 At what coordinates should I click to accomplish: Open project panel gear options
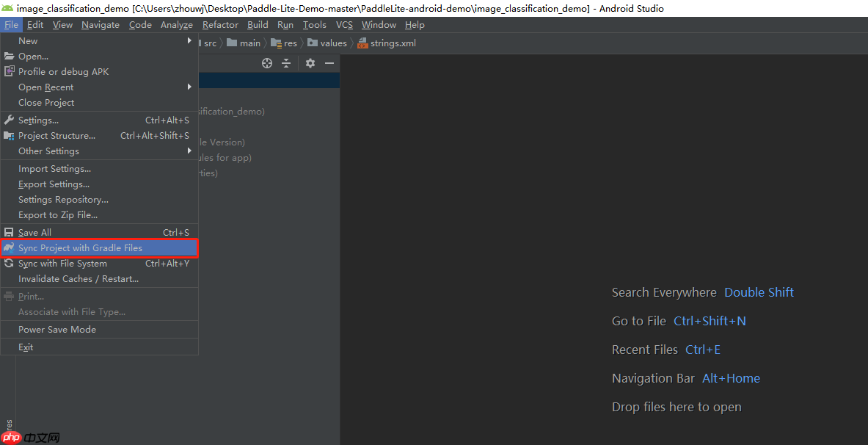click(x=310, y=63)
